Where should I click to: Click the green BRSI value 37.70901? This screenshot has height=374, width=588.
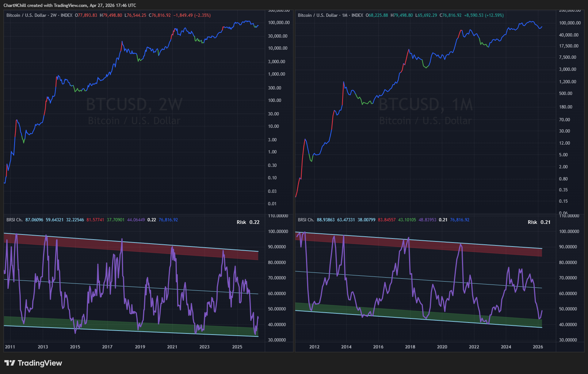pos(115,220)
